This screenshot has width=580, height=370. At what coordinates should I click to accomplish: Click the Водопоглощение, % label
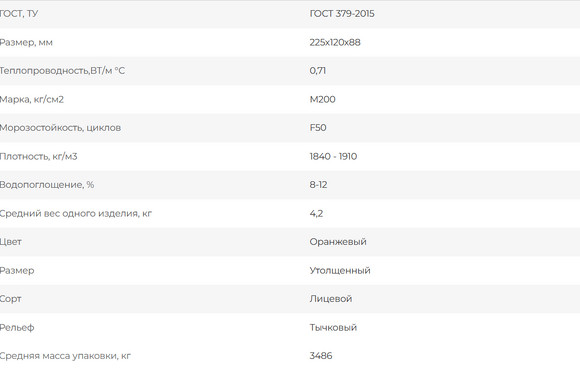pyautogui.click(x=47, y=185)
